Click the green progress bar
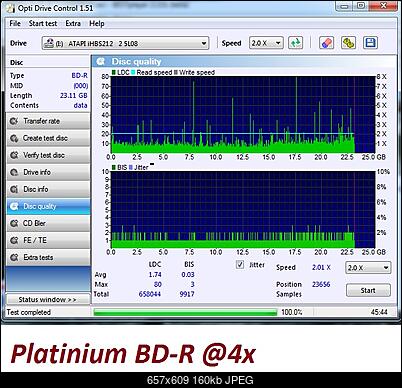402x388 pixels. pyautogui.click(x=185, y=312)
